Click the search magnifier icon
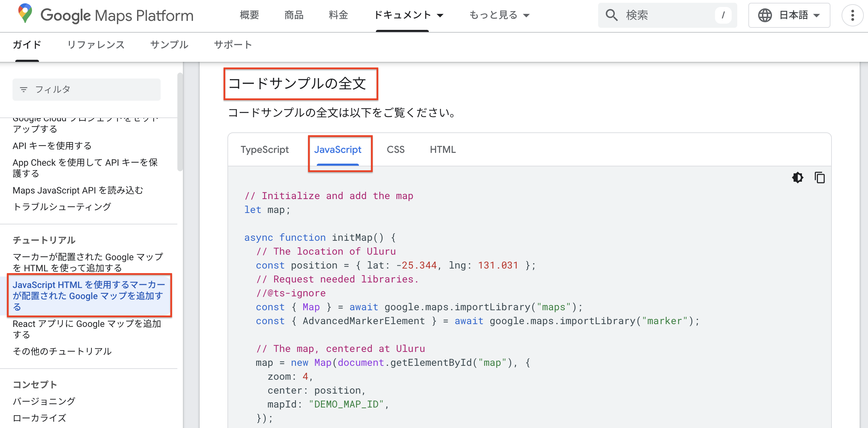 click(612, 15)
